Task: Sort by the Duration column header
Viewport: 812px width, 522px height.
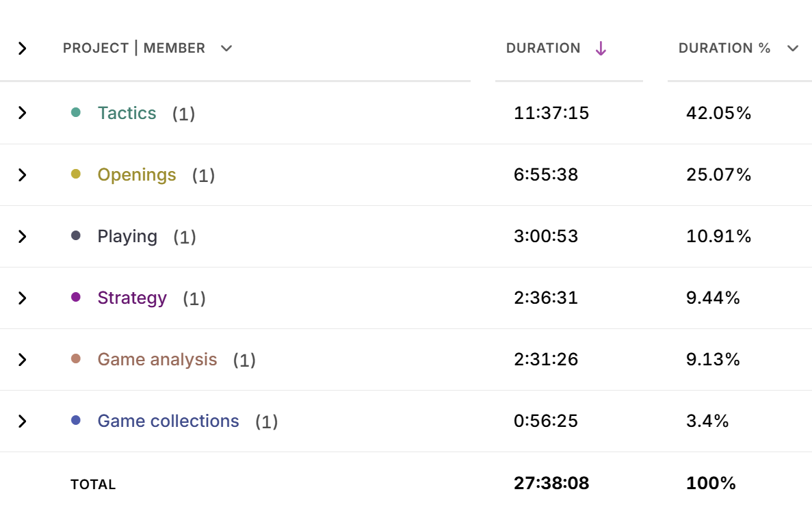Action: [x=543, y=48]
